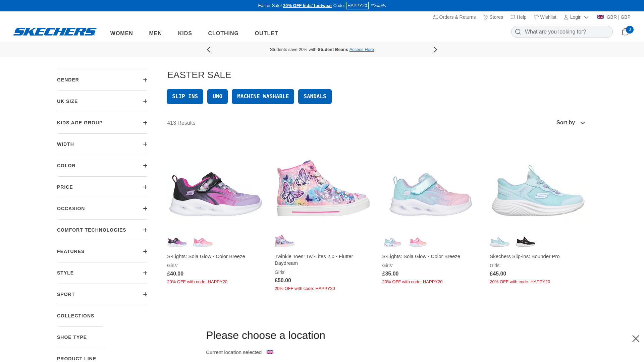Open the Login dropdown

(576, 17)
